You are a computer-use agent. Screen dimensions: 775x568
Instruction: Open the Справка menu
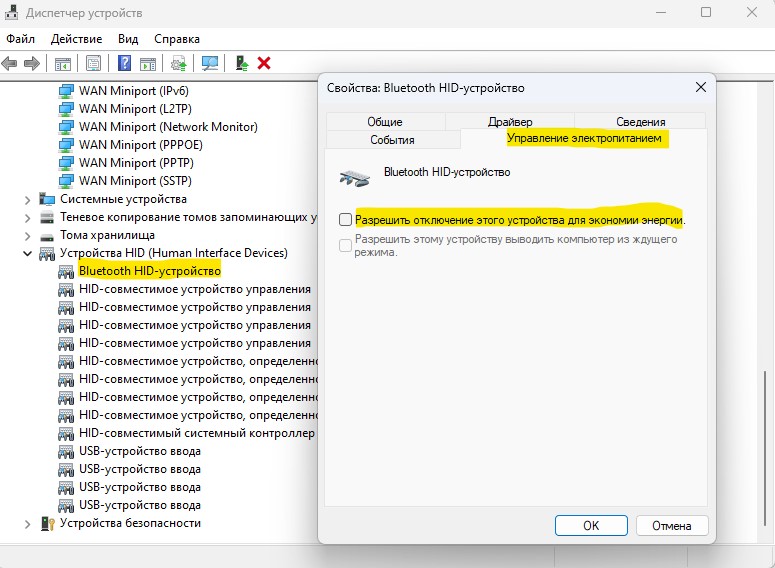pos(177,39)
